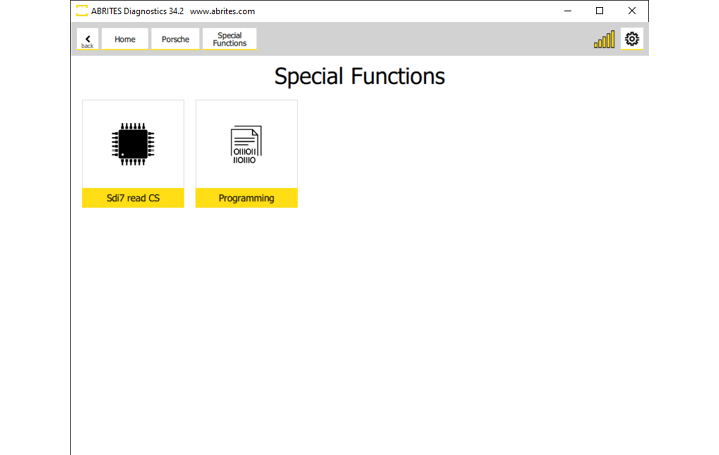Click the Special Functions page heading
This screenshot has width=719, height=455.
[x=359, y=76]
